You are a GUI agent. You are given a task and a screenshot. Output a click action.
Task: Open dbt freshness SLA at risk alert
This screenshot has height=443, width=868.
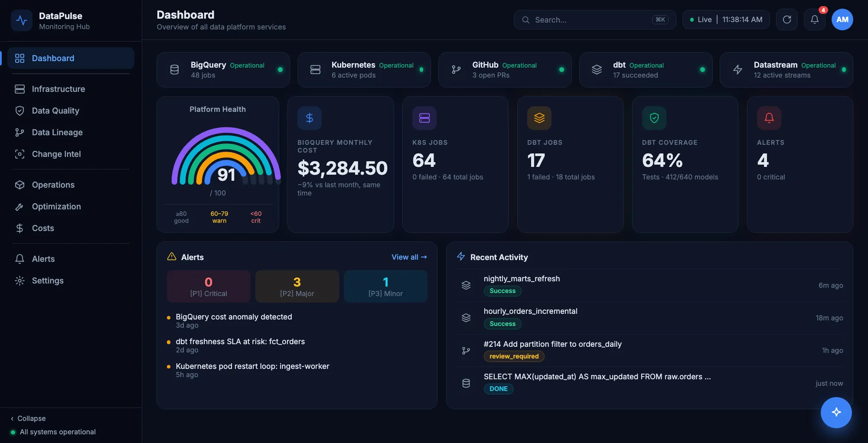(297, 345)
